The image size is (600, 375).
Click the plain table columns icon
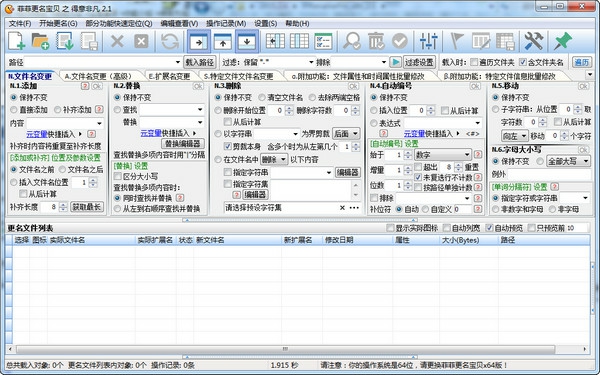click(x=299, y=41)
